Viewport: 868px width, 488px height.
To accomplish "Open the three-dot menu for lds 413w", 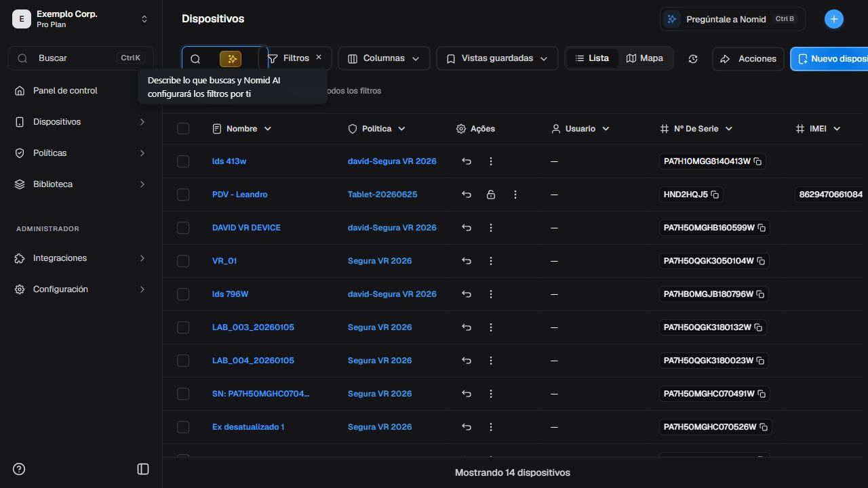I will (x=491, y=161).
